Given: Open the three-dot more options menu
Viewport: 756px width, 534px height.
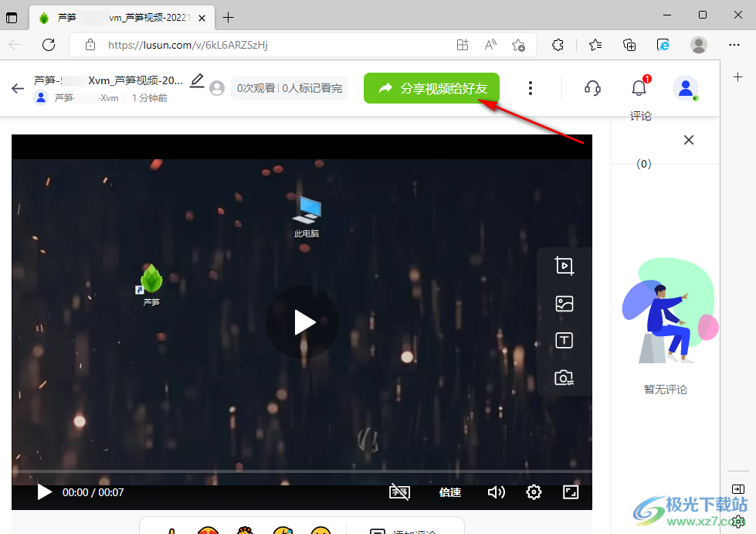Looking at the screenshot, I should [x=531, y=88].
